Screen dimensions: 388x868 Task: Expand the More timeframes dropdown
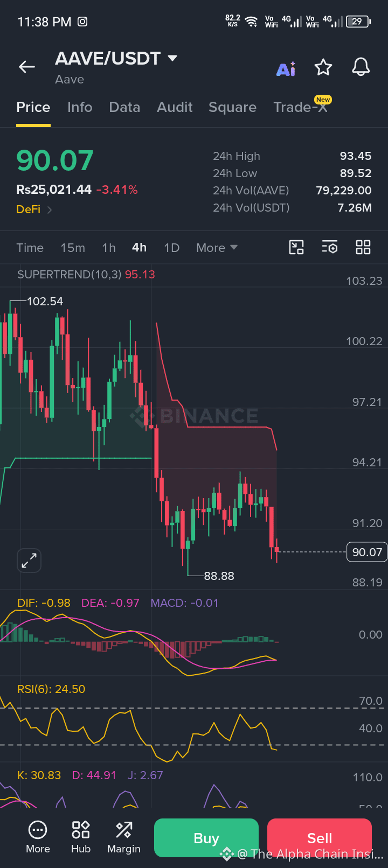(x=217, y=248)
